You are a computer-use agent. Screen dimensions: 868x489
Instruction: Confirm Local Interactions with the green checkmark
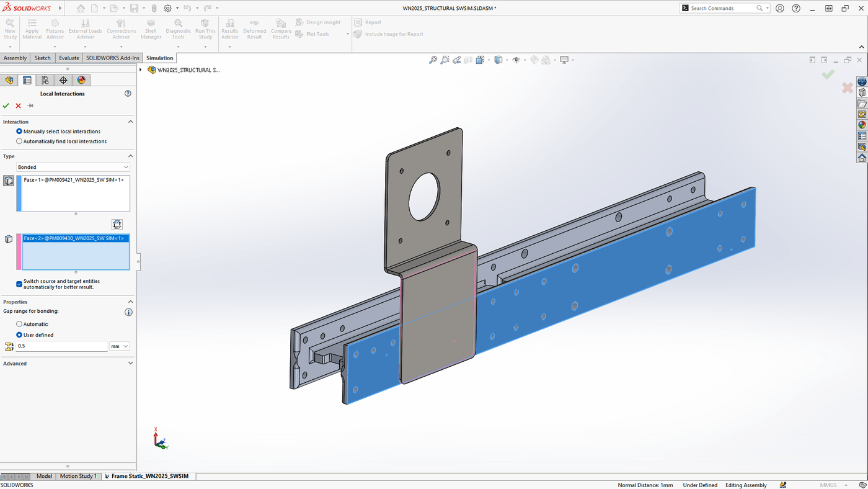pos(6,105)
